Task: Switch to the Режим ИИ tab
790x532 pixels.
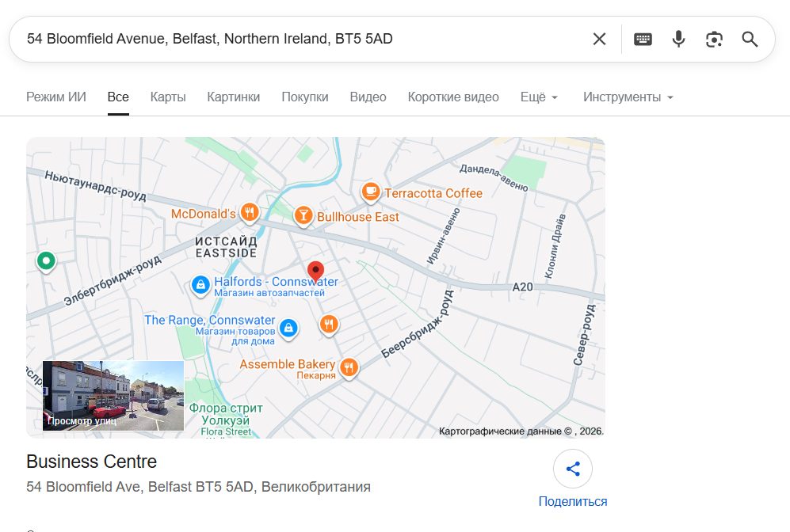Action: [x=56, y=97]
